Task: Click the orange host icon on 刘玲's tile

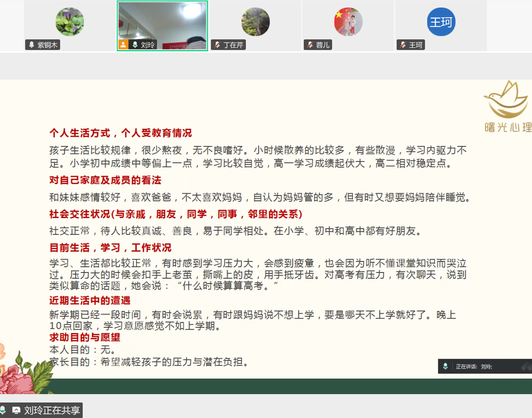Action: coord(123,45)
